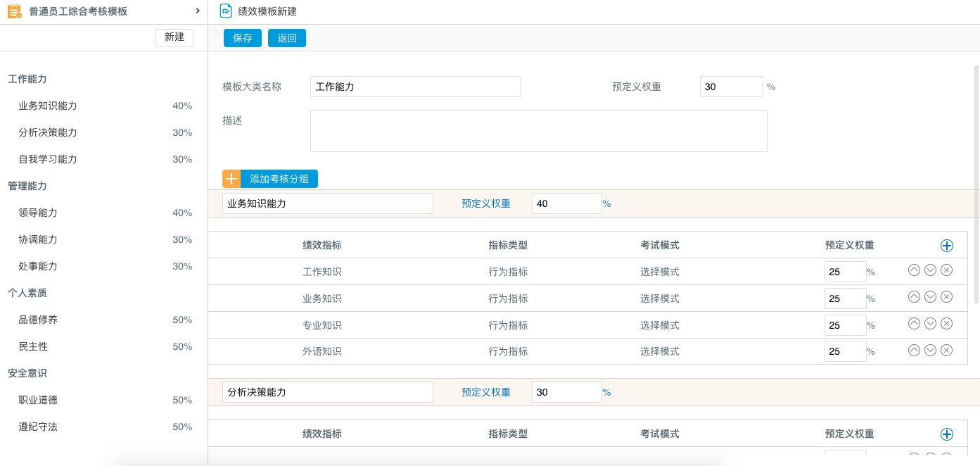Screen dimensions: 980x466
Task: Click into the 描述 description text area
Action: [538, 131]
